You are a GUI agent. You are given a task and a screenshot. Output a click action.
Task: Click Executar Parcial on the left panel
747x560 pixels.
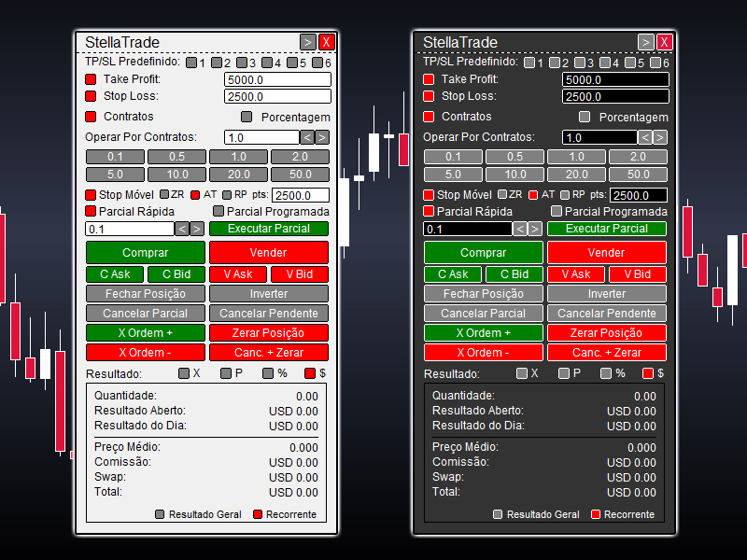pyautogui.click(x=268, y=228)
